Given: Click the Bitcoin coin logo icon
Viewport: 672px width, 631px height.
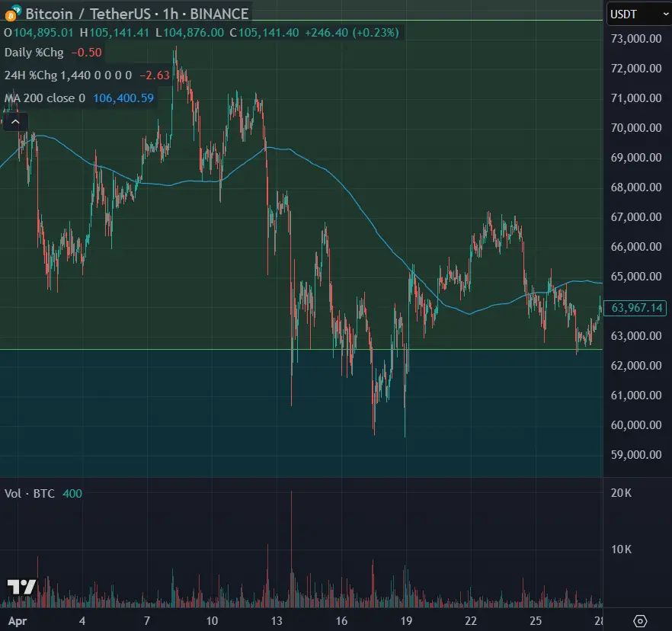Looking at the screenshot, I should click(11, 14).
